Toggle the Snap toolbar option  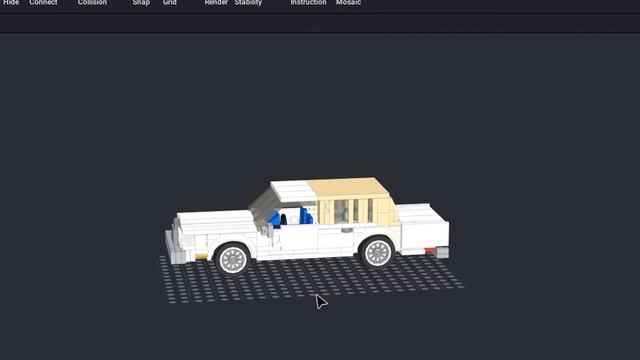point(141,2)
